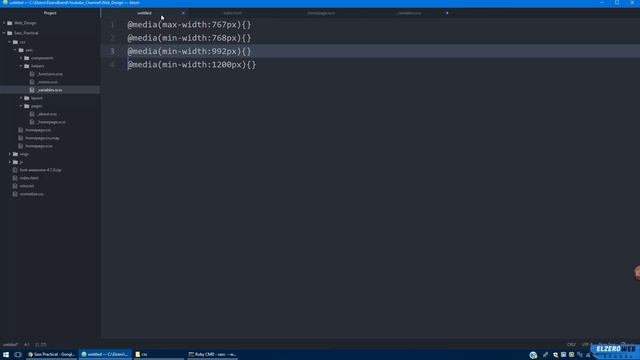The image size is (640, 360).
Task: Switch to the index.html tab
Action: (x=232, y=13)
